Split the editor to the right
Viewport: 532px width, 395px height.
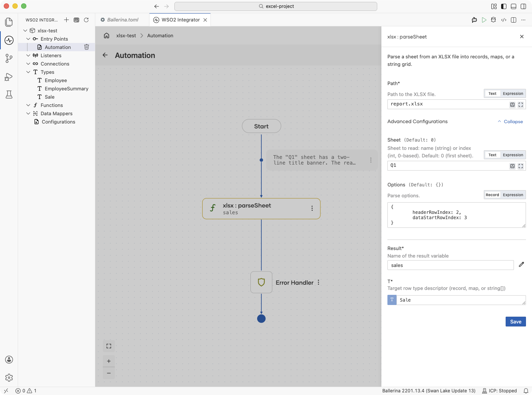(x=514, y=20)
